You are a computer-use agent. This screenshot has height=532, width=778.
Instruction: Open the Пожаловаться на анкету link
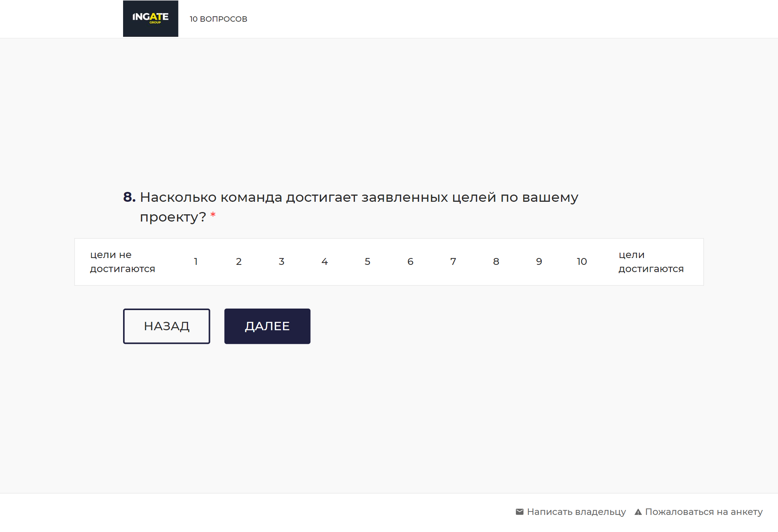(705, 512)
